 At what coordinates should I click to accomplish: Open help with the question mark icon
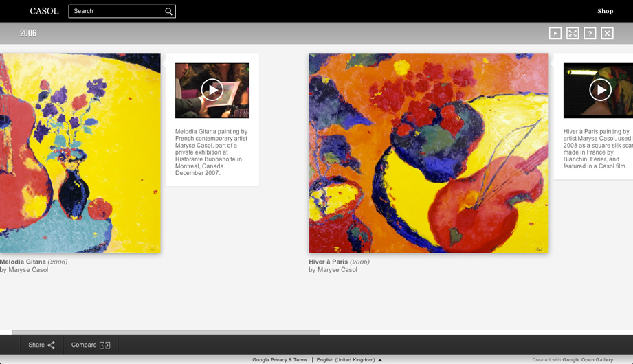pyautogui.click(x=590, y=33)
